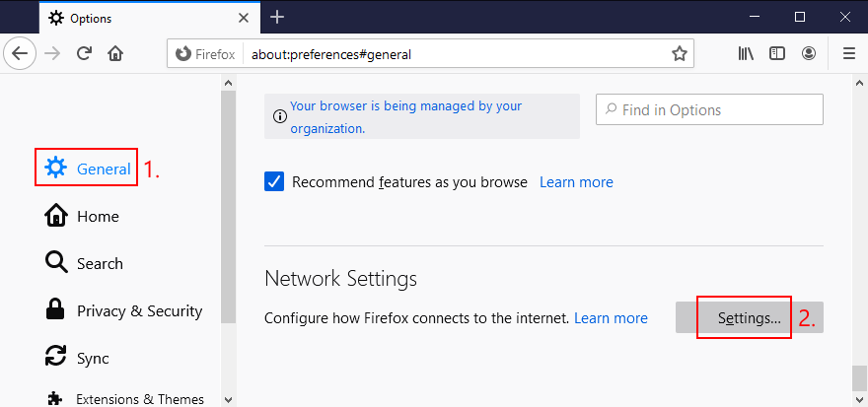This screenshot has height=407, width=868.
Task: Uncheck Recommend features as you browse
Action: 274,182
